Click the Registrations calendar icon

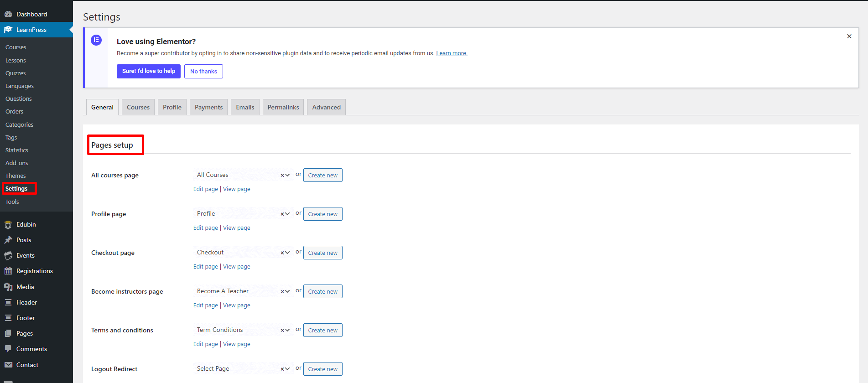[x=8, y=271]
